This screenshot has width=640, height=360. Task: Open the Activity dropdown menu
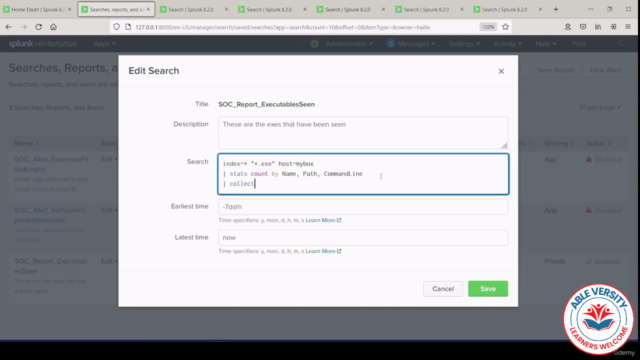pos(507,44)
